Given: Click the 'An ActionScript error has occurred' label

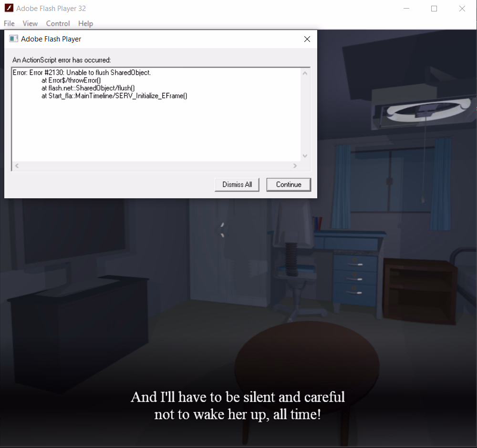Looking at the screenshot, I should click(62, 60).
